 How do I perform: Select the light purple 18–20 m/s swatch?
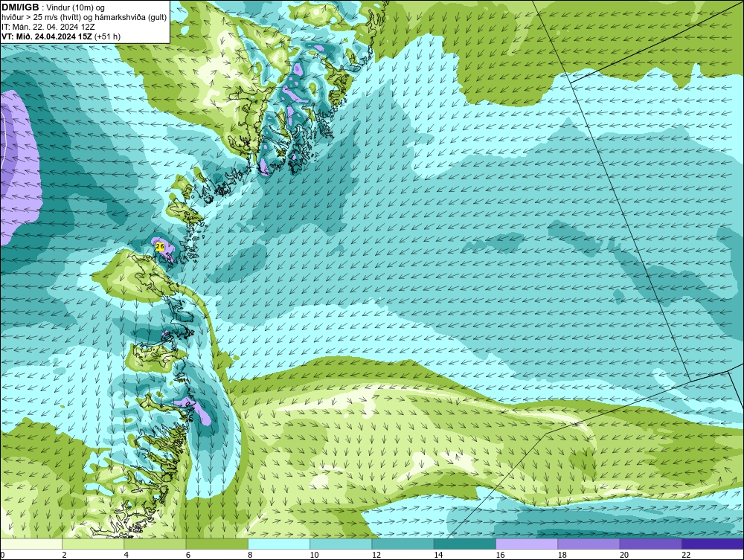pos(589,544)
